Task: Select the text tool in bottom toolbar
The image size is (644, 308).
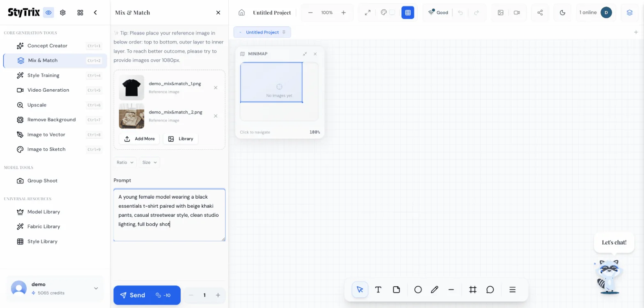Action: point(378,289)
